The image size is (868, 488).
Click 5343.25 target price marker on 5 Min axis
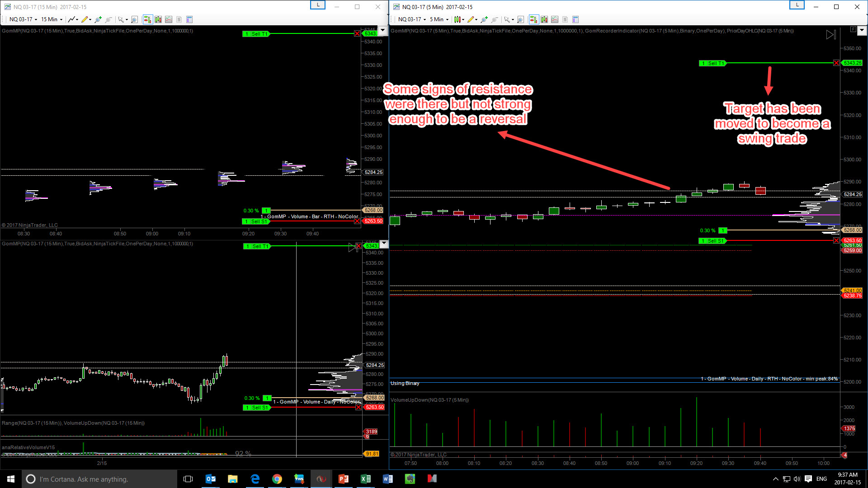coord(852,63)
